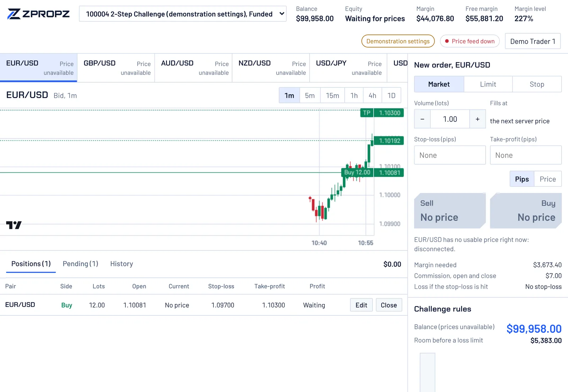
Task: Click the Buy No price button
Action: (x=526, y=211)
